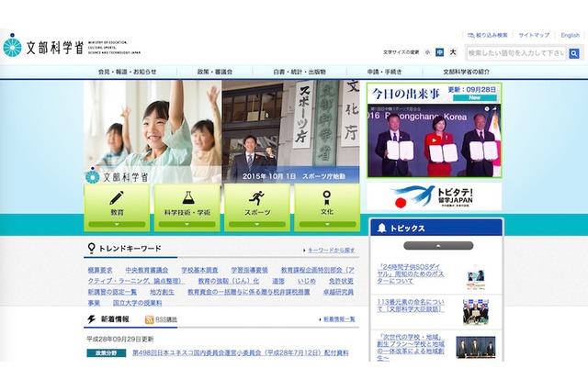Screen dimensions: 588x391
Task: Open the 第498回日本ユネスコ国内委員会 news link
Action: click(x=241, y=352)
